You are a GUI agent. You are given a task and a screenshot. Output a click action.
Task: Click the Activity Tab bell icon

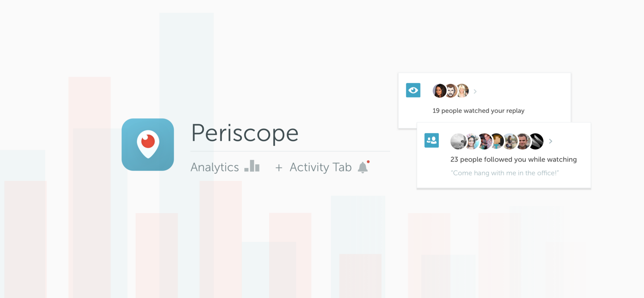coord(363,168)
